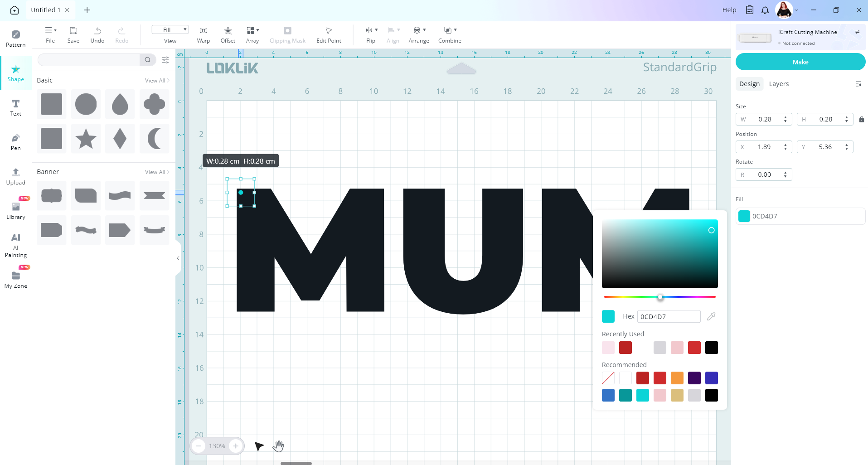Open the Edit Point tool
This screenshot has width=868, height=465.
point(329,34)
